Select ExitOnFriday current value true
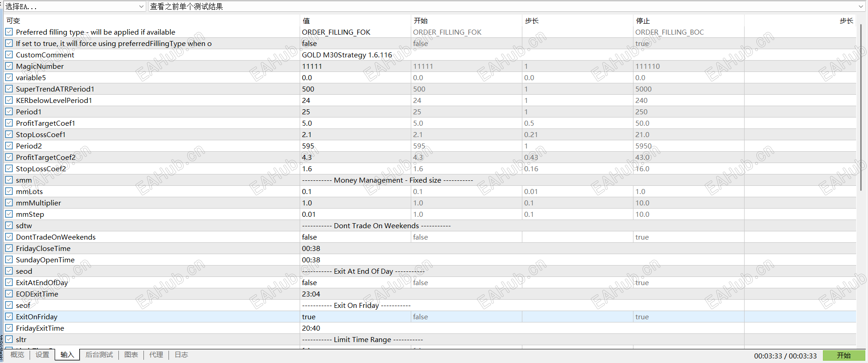 pyautogui.click(x=309, y=317)
